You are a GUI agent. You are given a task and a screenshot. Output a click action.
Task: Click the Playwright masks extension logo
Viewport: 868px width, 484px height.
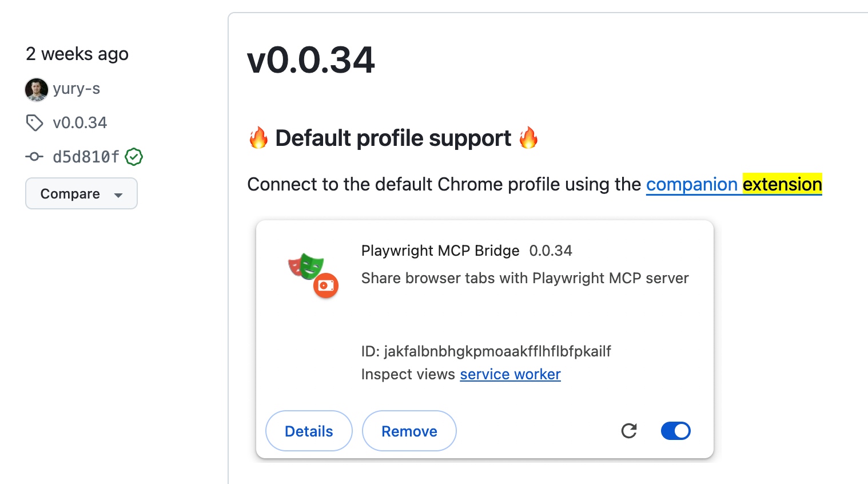pos(306,266)
